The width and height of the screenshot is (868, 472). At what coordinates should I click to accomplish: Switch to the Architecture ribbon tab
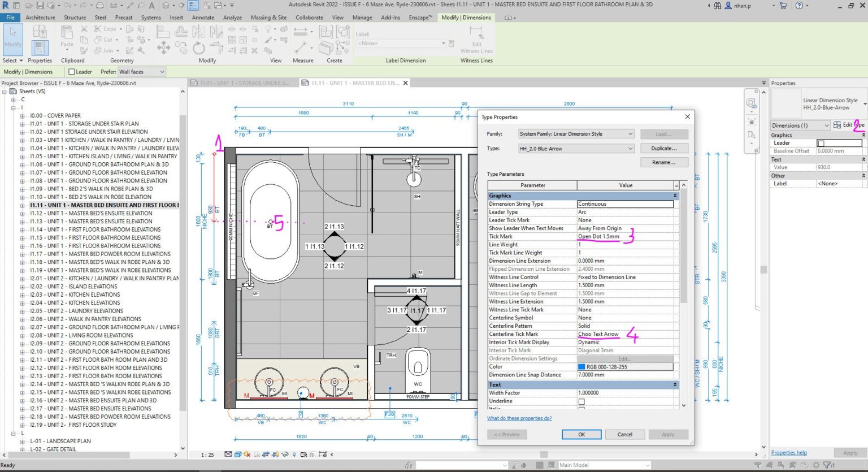pos(40,17)
